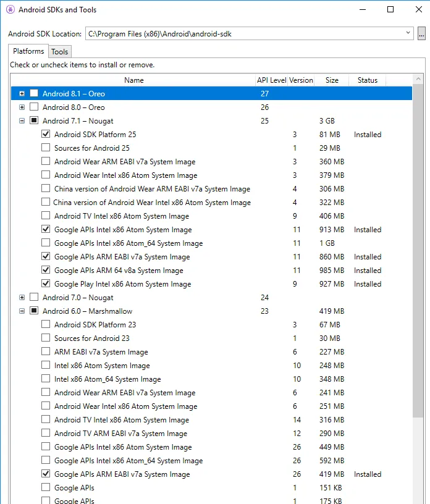Viewport: 430px width, 504px height.
Task: Select 'Android TV ARM EABI v7a System Image' row
Action: tap(120, 434)
